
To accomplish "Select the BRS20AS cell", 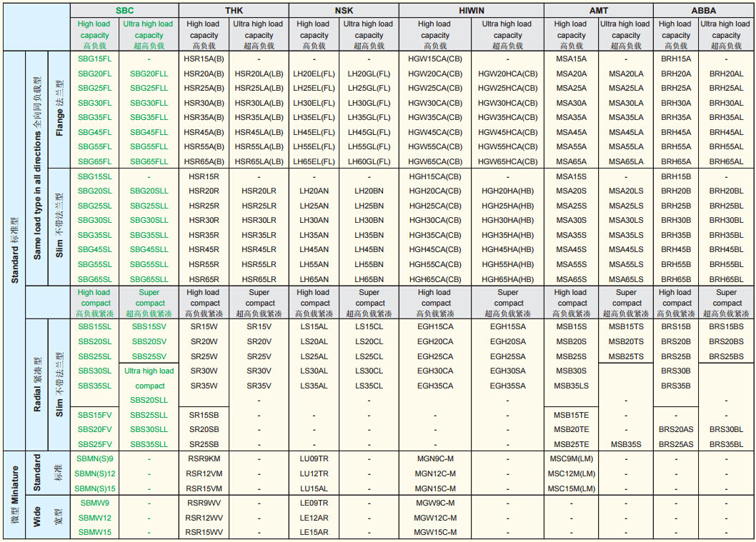I will [676, 429].
